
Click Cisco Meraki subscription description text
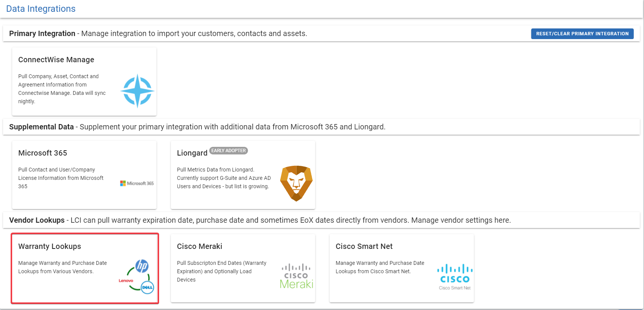coord(222,271)
